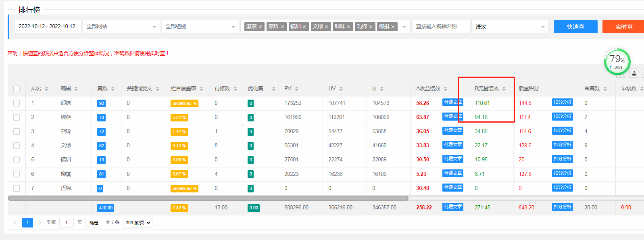The width and height of the screenshot is (644, 240).
Task: Open the 全部网站 dropdown
Action: 121,27
